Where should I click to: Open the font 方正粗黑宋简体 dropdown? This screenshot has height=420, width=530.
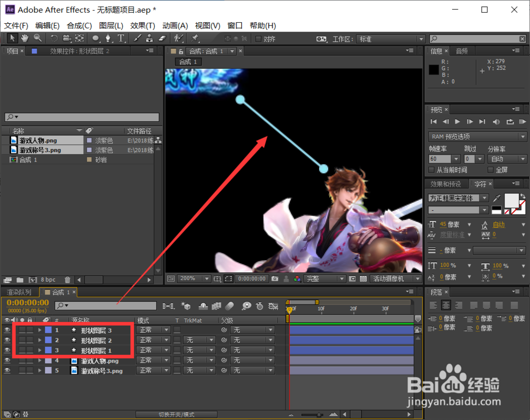pyautogui.click(x=458, y=198)
